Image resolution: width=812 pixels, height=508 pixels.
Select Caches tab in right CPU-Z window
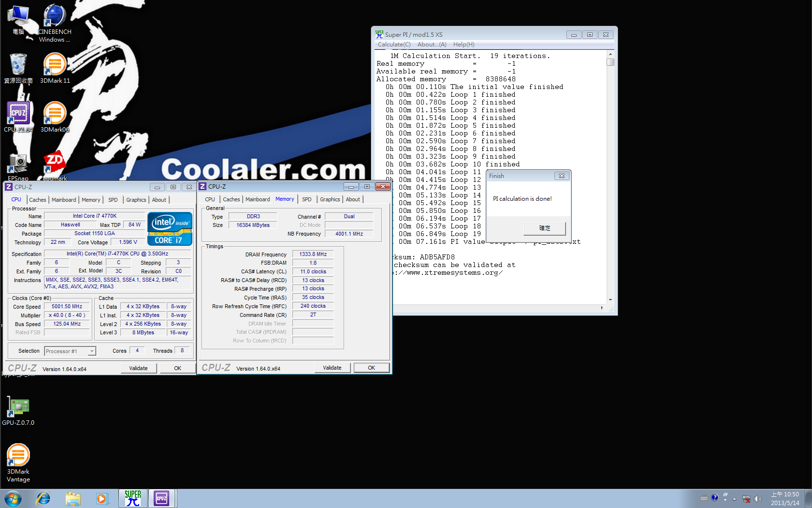[232, 199]
